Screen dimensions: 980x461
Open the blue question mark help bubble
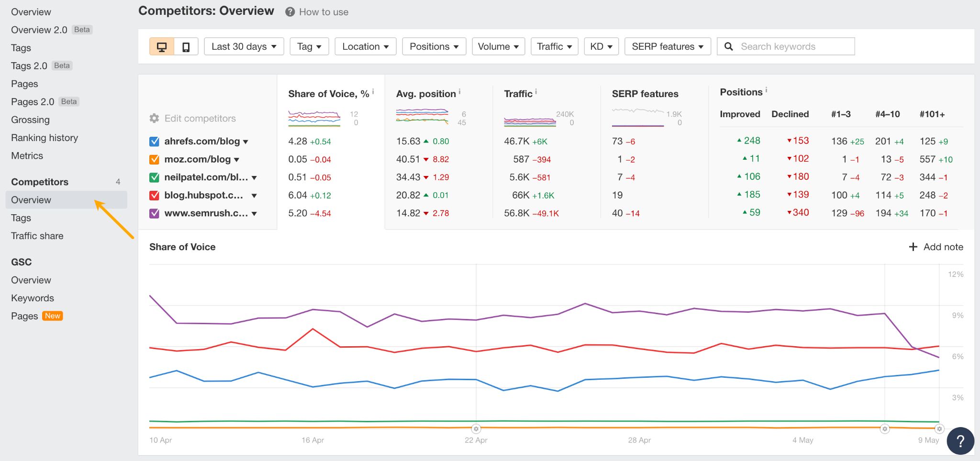click(959, 440)
